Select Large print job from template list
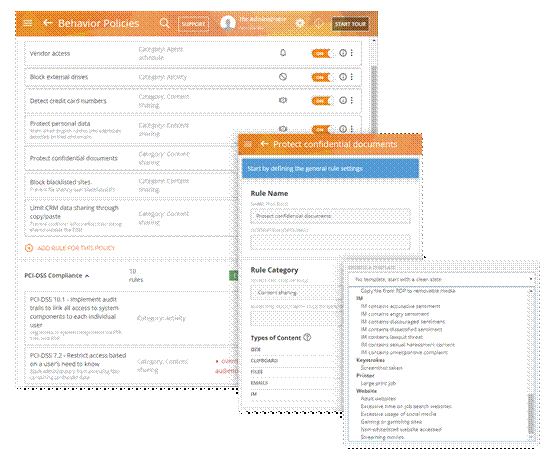 click(x=378, y=383)
